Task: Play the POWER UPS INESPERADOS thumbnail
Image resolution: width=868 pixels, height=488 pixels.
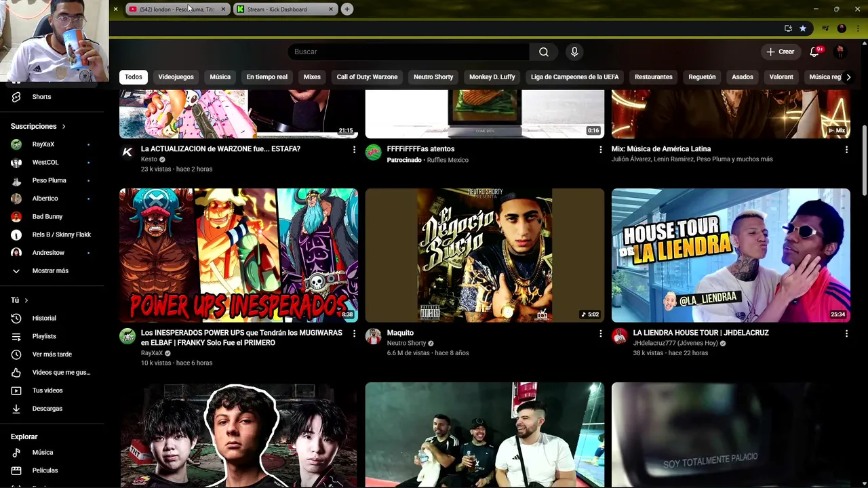Action: tap(239, 255)
